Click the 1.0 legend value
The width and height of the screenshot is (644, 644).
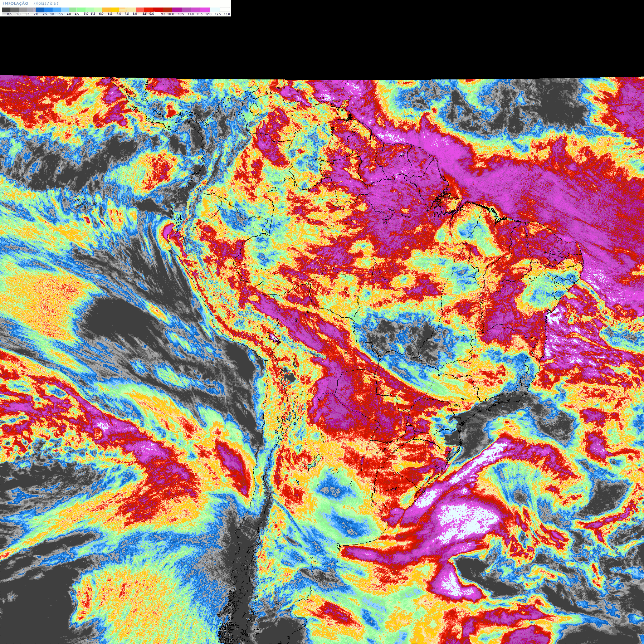pyautogui.click(x=18, y=14)
